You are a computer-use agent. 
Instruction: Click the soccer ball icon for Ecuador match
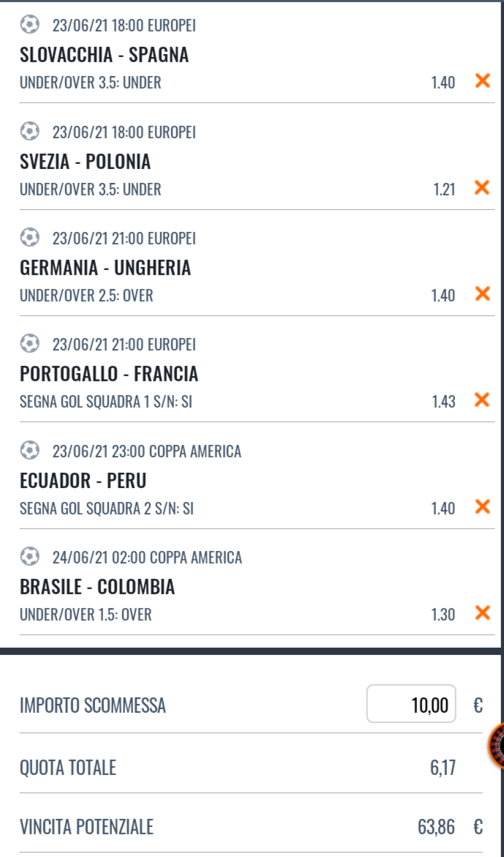30,451
